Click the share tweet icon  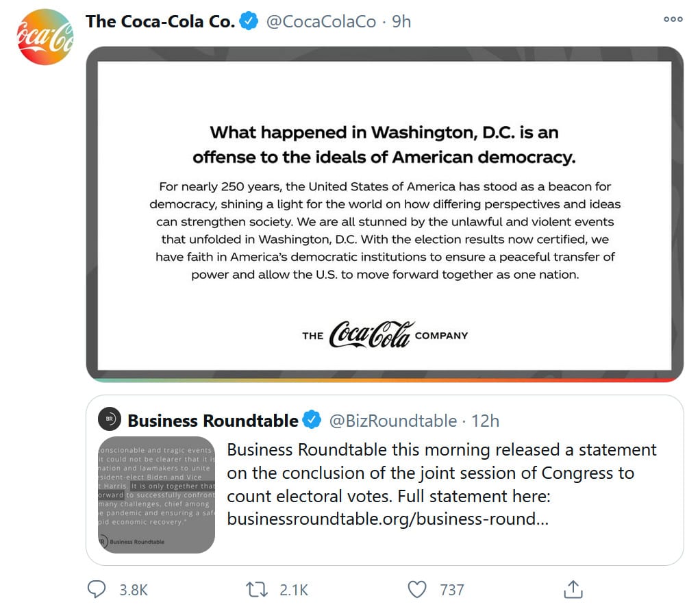coord(573,588)
